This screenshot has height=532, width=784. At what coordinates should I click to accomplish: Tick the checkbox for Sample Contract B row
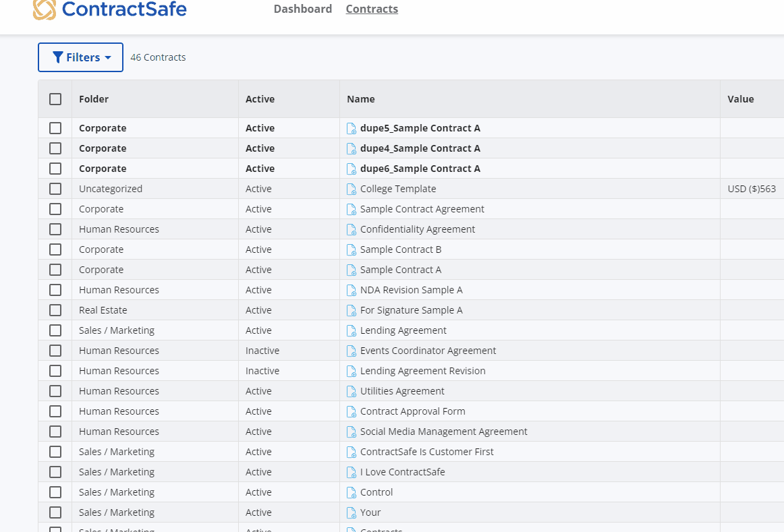(x=55, y=249)
